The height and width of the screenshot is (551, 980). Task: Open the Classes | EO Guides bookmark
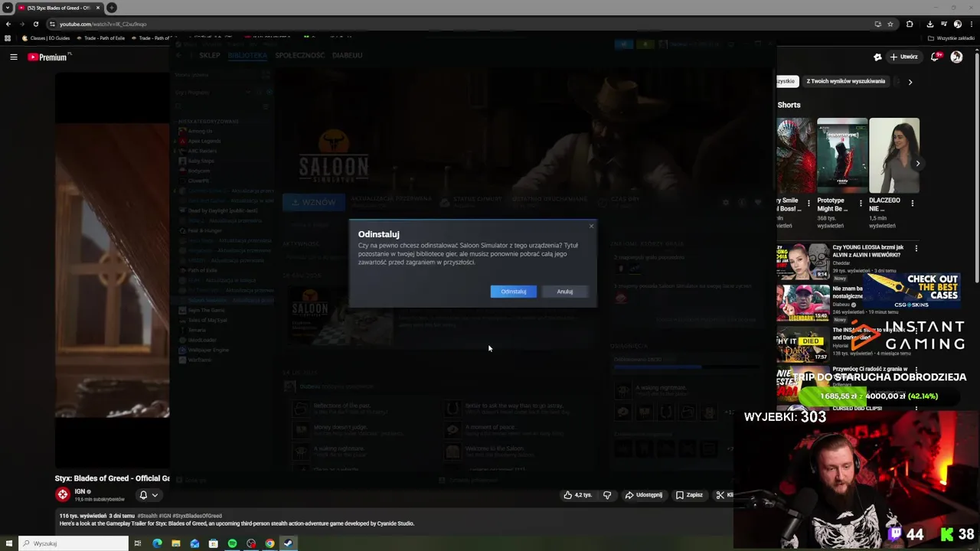pos(46,37)
